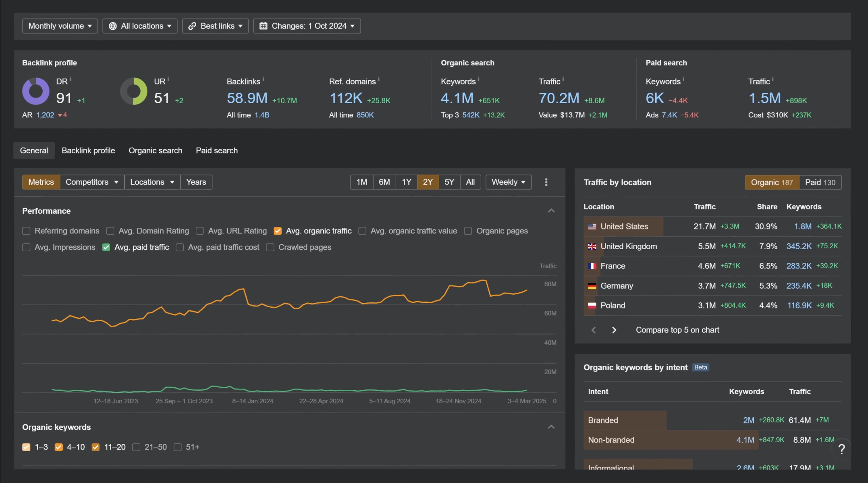Click the next arrow in Traffic by location
Viewport: 868px width, 483px height.
point(614,330)
